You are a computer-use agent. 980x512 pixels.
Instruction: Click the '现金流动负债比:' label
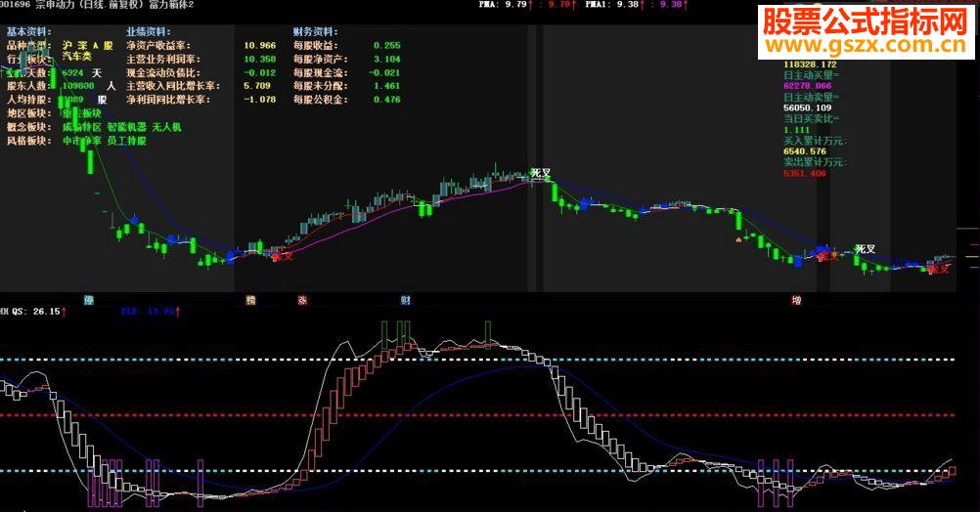(x=163, y=72)
